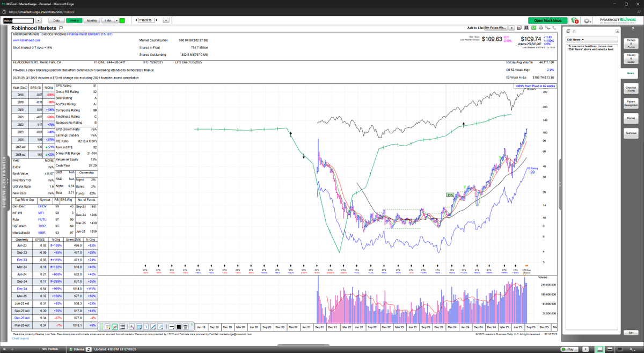Open the Owners & Funds side tab
The height and width of the screenshot is (353, 644).
[631, 42]
